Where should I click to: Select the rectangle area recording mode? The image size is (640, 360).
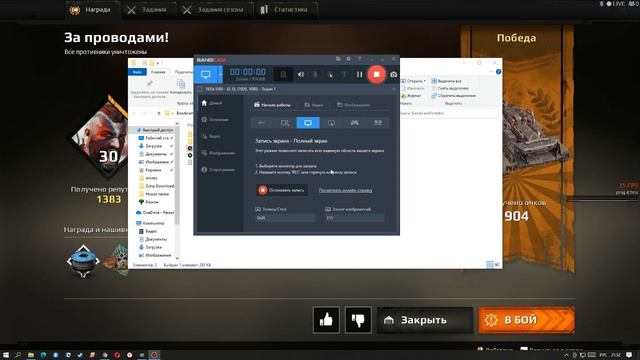[285, 122]
